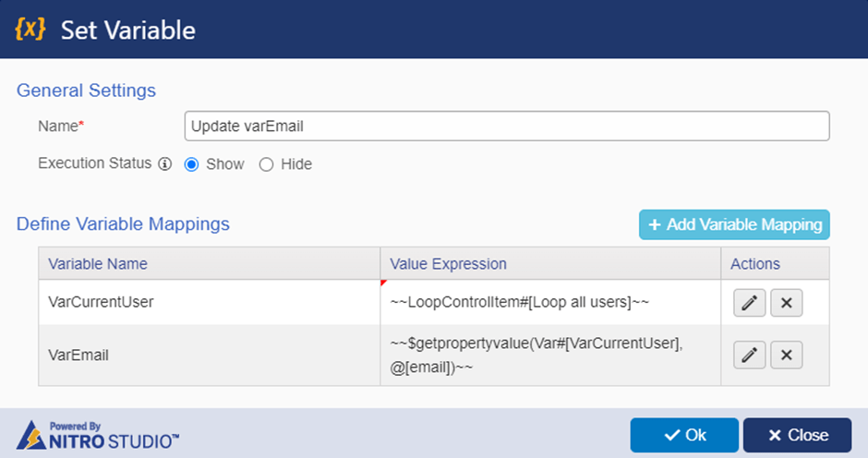Click the curly-brace variable icon in header

click(30, 29)
